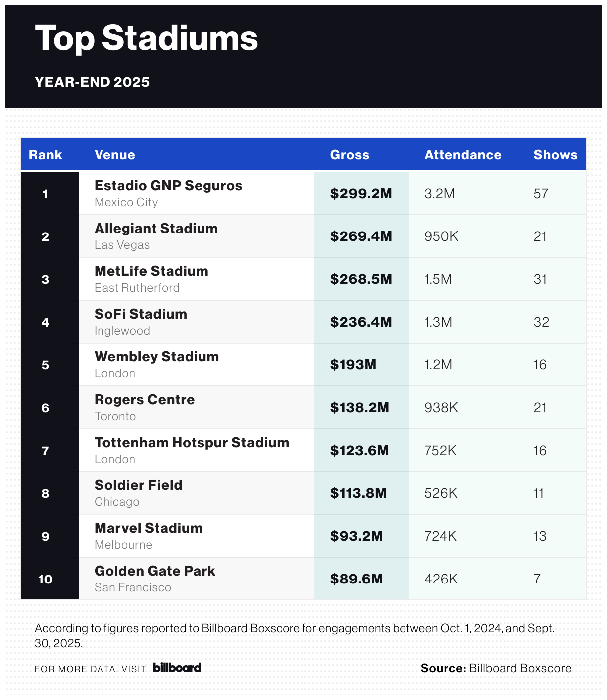Click the $268.5M gross value

click(x=361, y=279)
